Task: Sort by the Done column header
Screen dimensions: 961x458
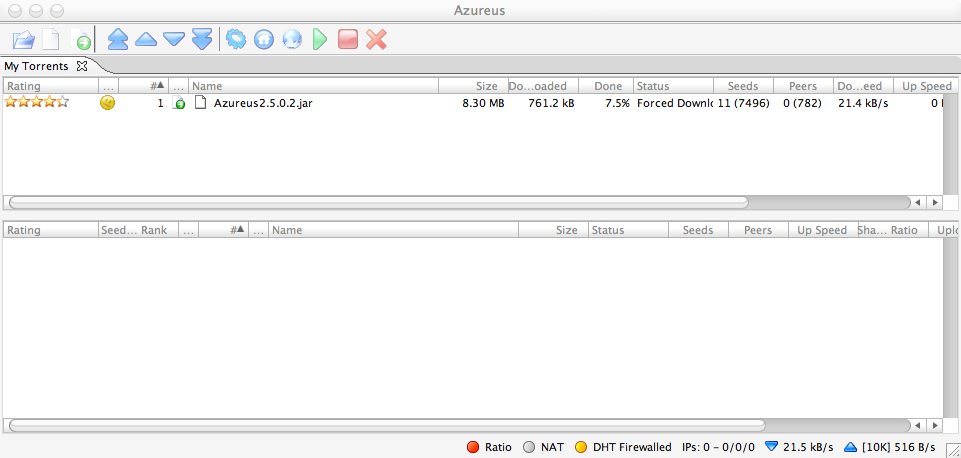Action: point(608,86)
